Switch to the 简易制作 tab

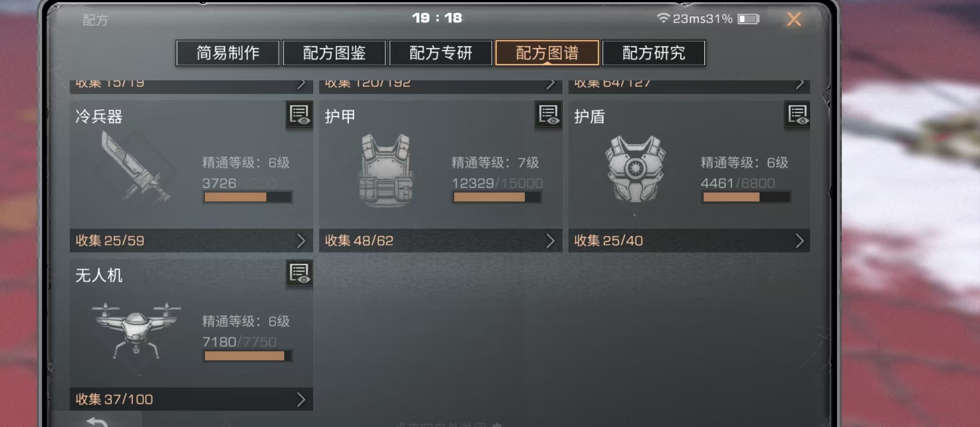coord(228,53)
